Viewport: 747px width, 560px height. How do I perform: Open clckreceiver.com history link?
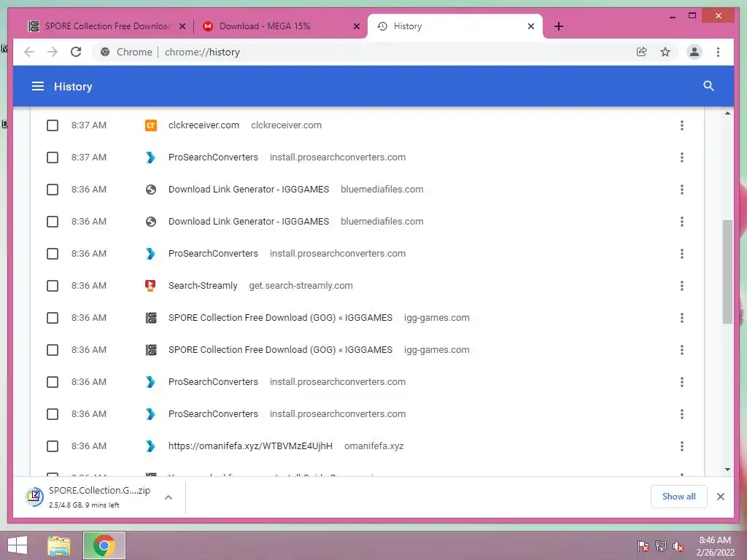(x=204, y=125)
